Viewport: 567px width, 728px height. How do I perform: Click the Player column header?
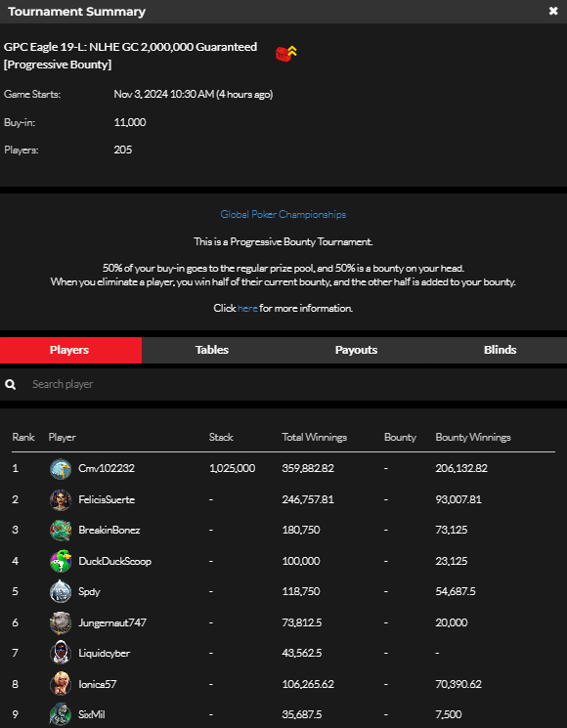63,438
